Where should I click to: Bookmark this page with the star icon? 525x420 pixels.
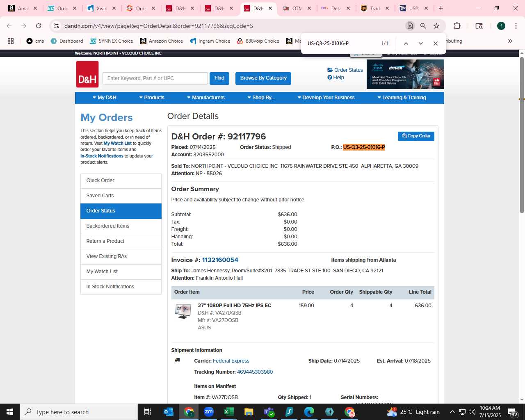(x=436, y=26)
